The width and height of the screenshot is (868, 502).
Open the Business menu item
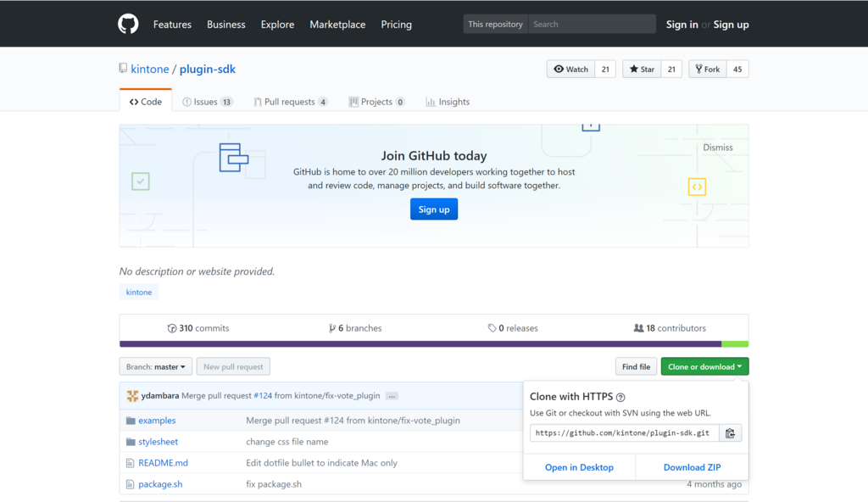click(x=225, y=25)
